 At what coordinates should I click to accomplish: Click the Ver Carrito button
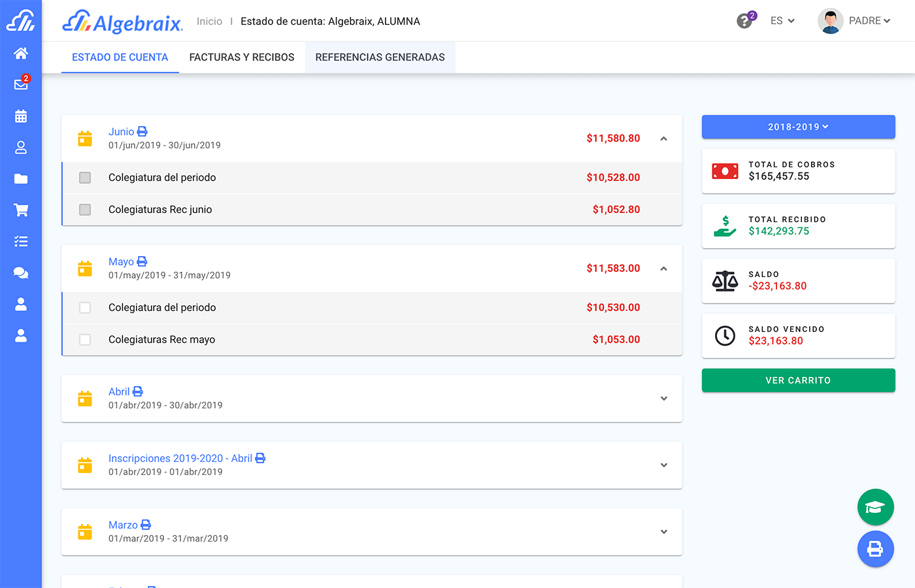click(798, 380)
